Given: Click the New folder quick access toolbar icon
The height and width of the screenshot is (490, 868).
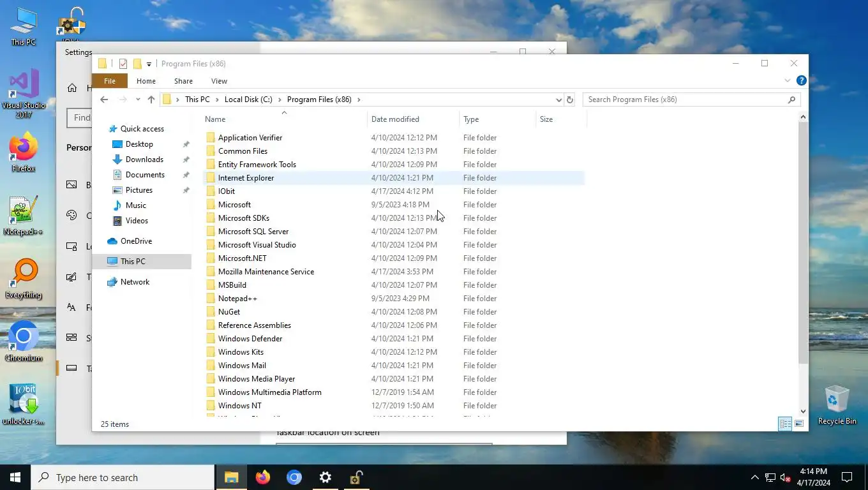Looking at the screenshot, I should tap(137, 64).
